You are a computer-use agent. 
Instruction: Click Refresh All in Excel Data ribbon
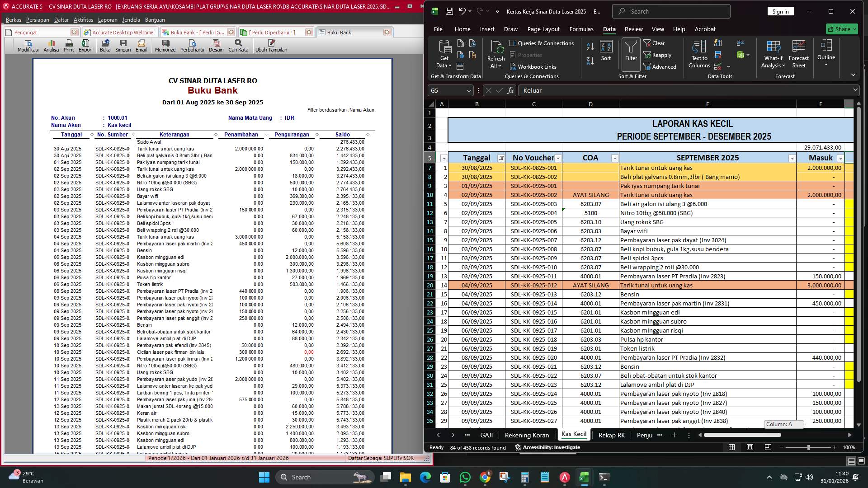click(495, 54)
